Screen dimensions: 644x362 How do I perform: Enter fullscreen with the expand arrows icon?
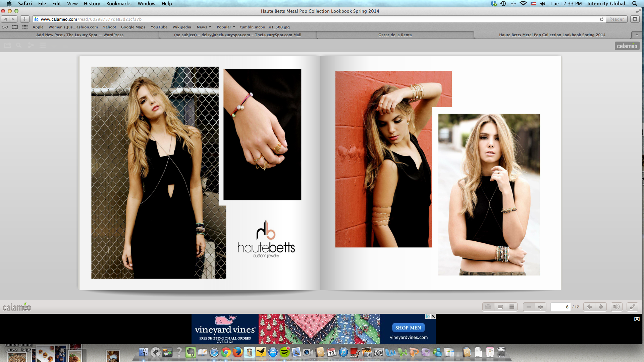click(632, 307)
